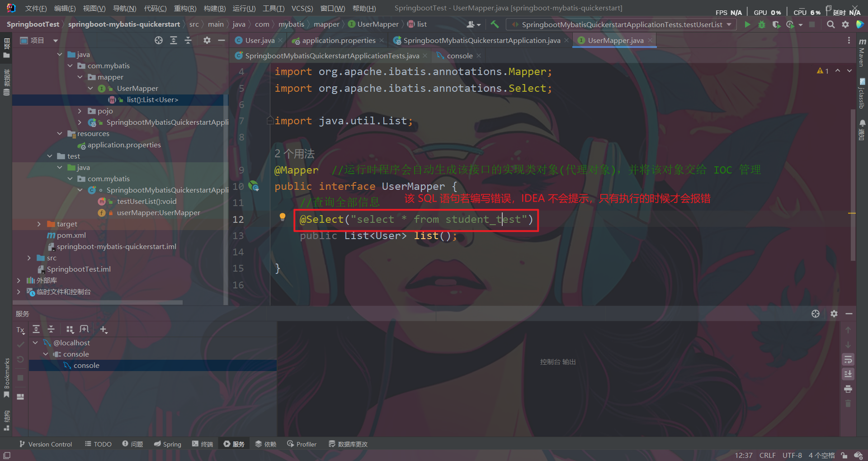Expand the 外部库 node

point(19,281)
